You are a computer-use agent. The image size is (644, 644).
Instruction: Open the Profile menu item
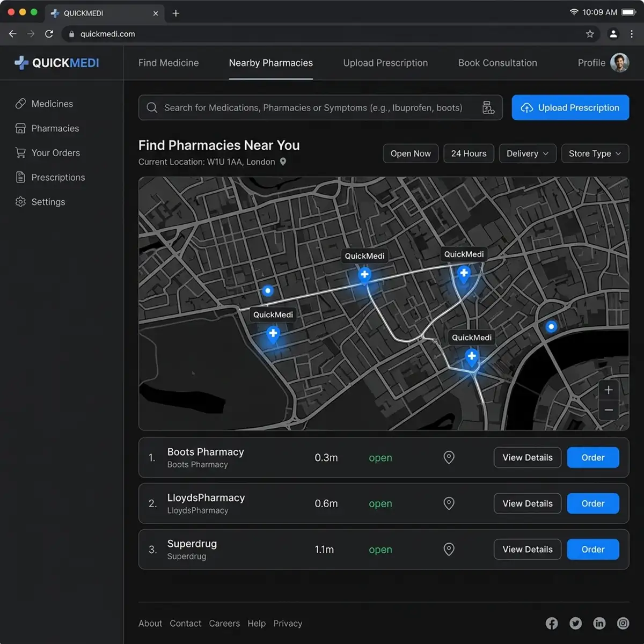[x=591, y=63]
